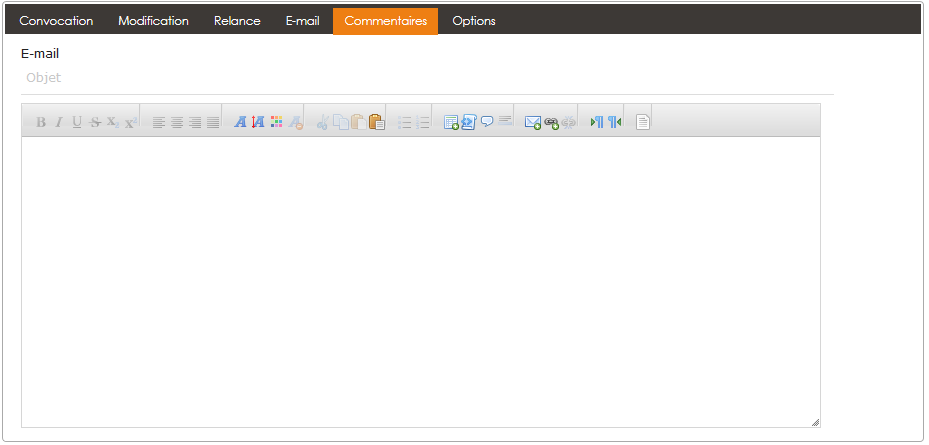
Task: Justify text alignment
Action: (x=213, y=122)
